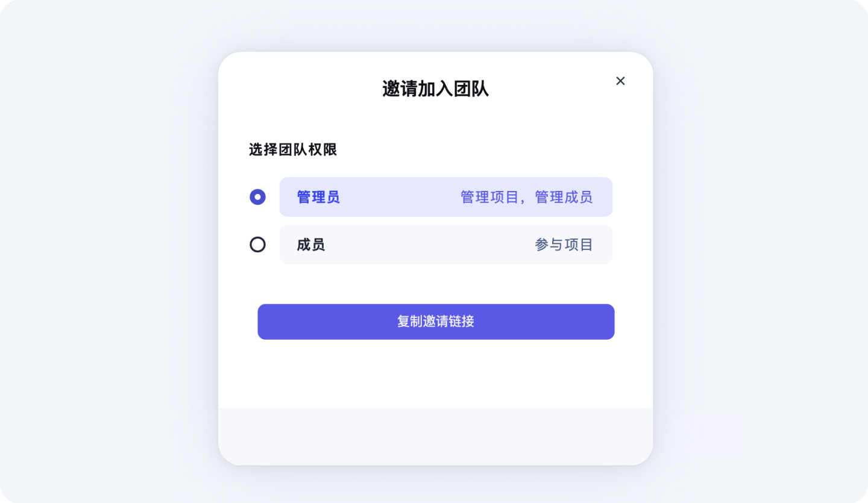Click the 邀请加入团队 dialog title
868x503 pixels.
tap(435, 89)
